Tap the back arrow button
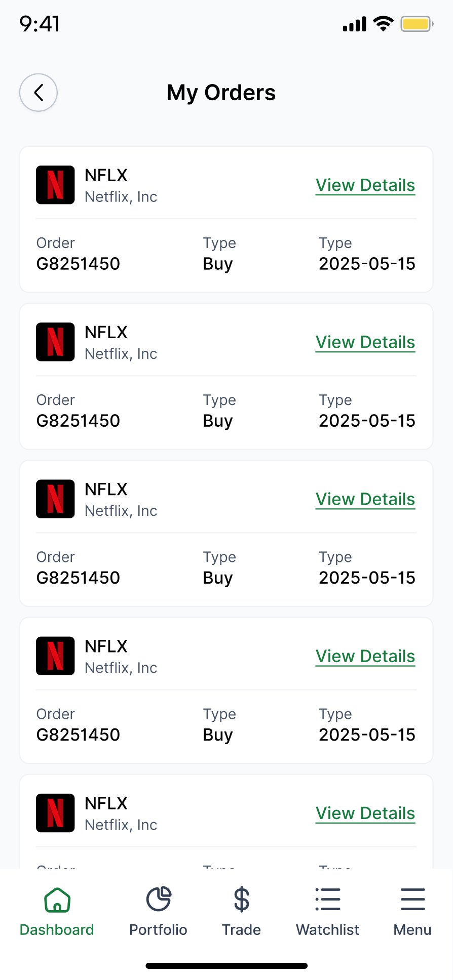Image resolution: width=453 pixels, height=980 pixels. [39, 93]
